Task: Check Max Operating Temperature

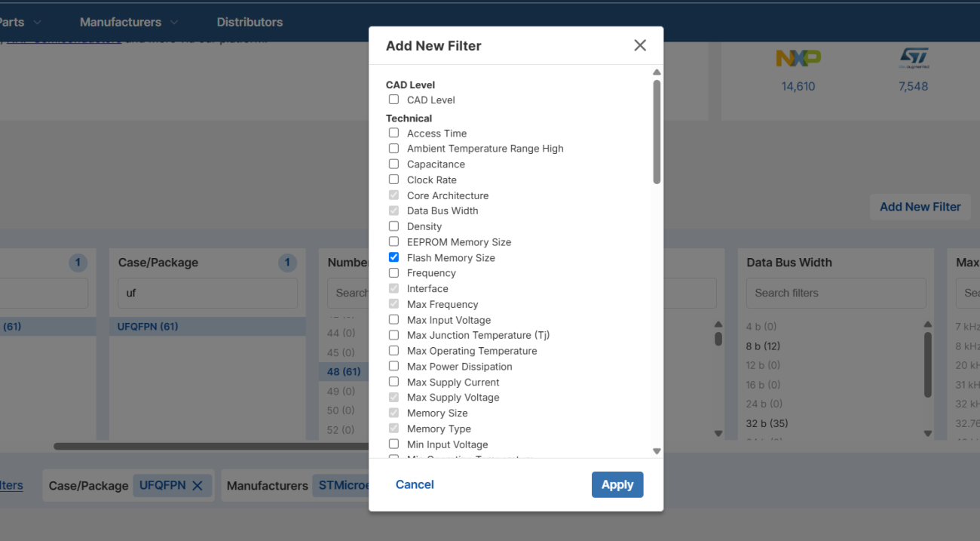Action: point(394,351)
